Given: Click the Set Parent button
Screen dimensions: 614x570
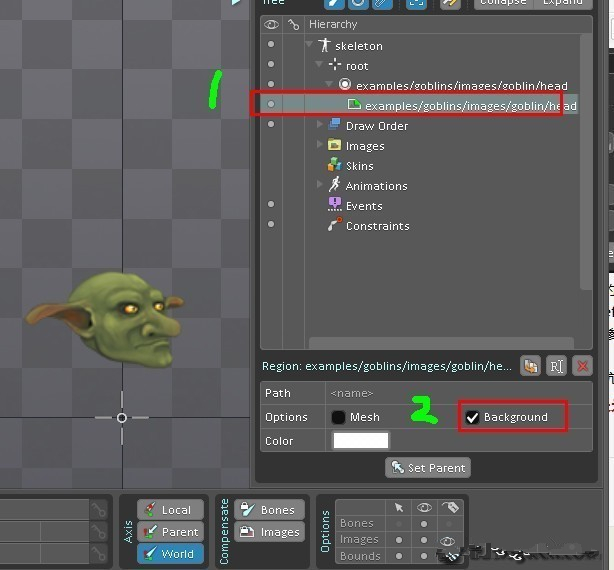Looking at the screenshot, I should [x=428, y=468].
